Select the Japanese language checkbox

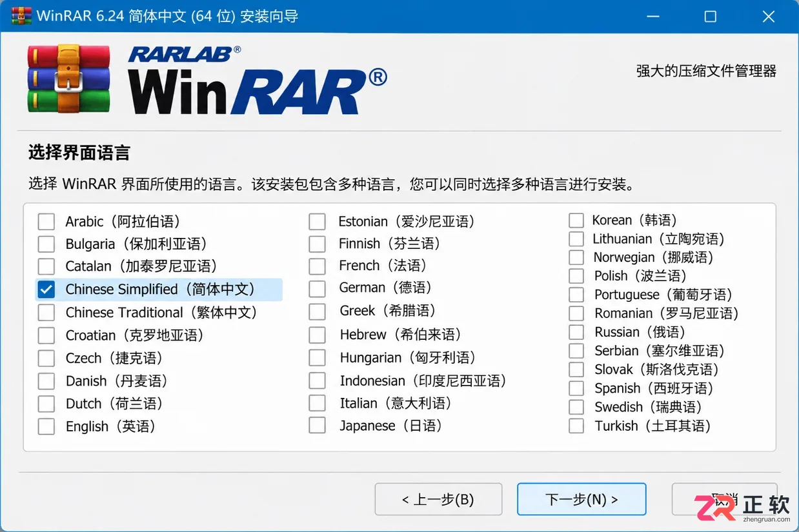pyautogui.click(x=317, y=426)
